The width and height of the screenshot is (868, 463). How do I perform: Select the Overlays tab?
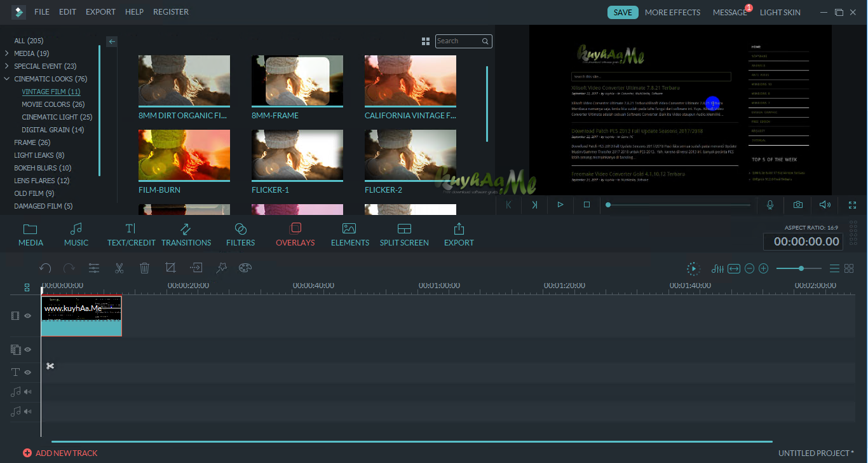pyautogui.click(x=295, y=235)
